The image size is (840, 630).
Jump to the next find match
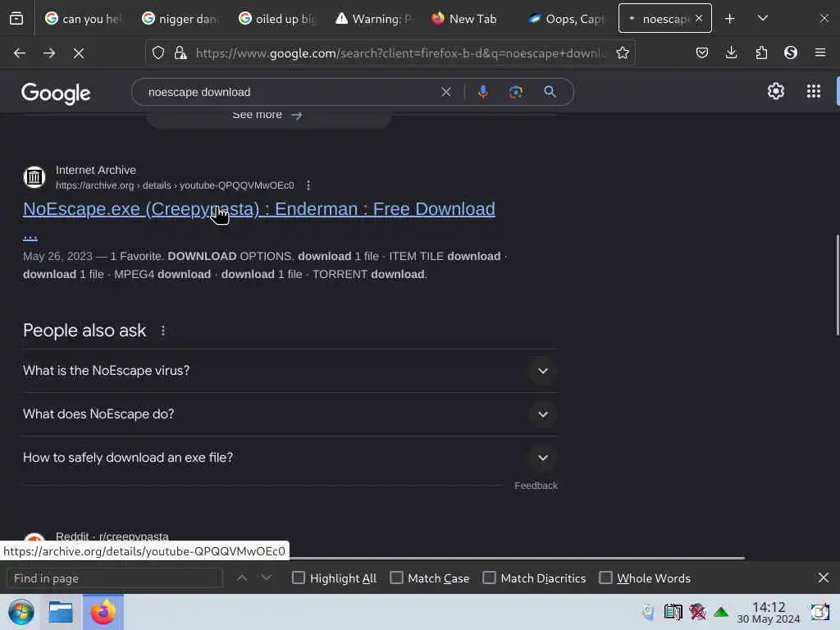pyautogui.click(x=267, y=577)
